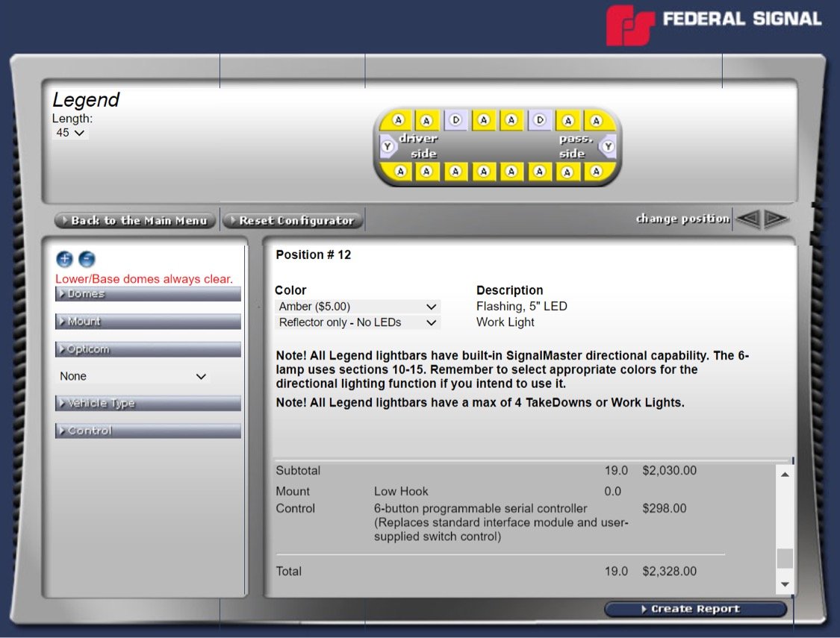Select last A module in lightbar bottom row

(597, 172)
